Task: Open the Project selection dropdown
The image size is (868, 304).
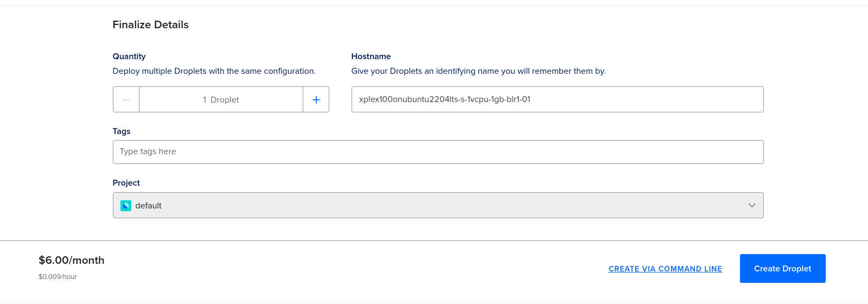Action: 438,205
